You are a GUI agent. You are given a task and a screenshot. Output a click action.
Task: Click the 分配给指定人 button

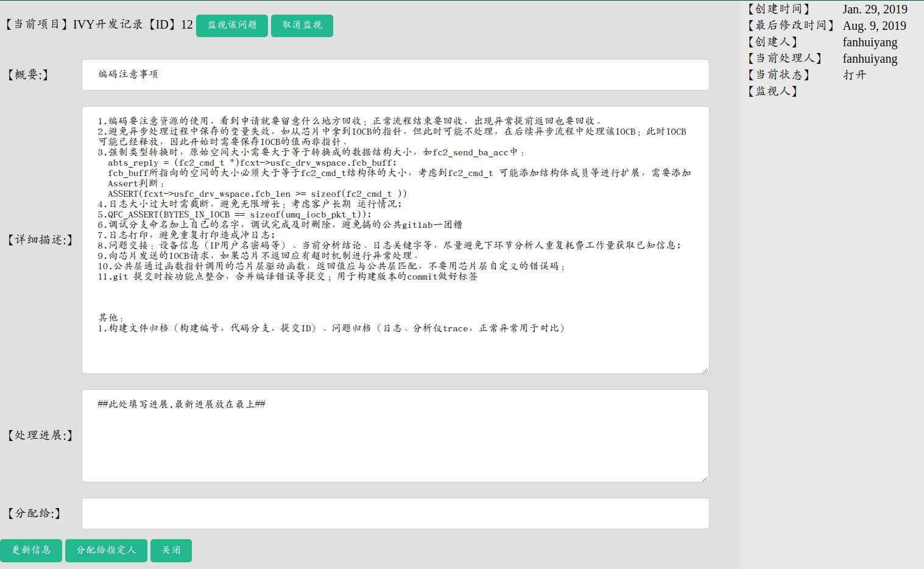[106, 550]
